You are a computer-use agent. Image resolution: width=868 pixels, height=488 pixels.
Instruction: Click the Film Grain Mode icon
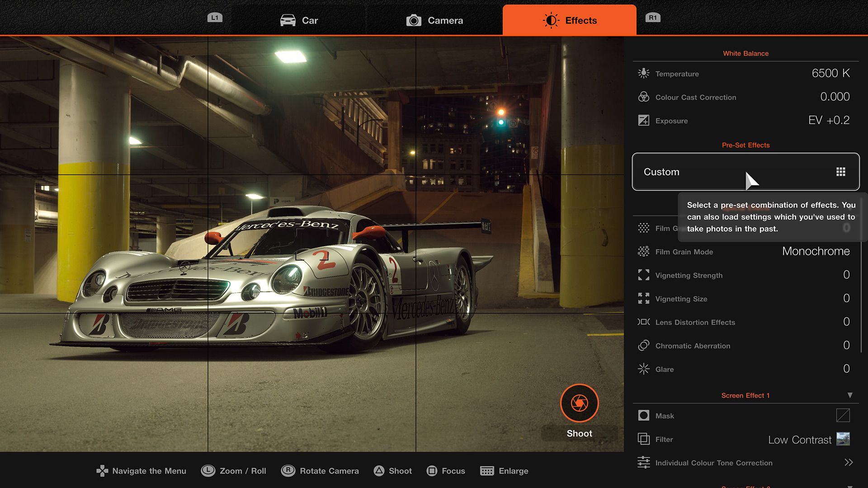(x=643, y=251)
